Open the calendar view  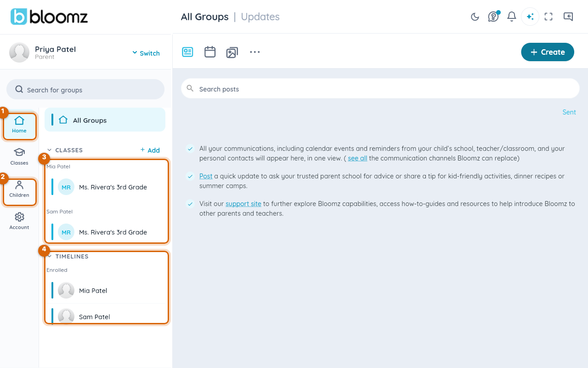pos(210,52)
